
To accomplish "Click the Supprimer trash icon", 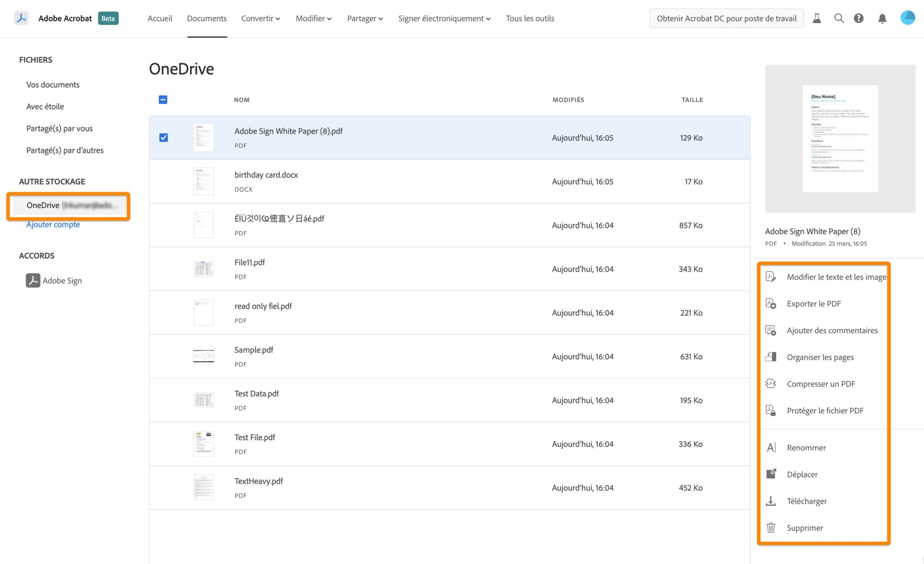I will click(770, 528).
